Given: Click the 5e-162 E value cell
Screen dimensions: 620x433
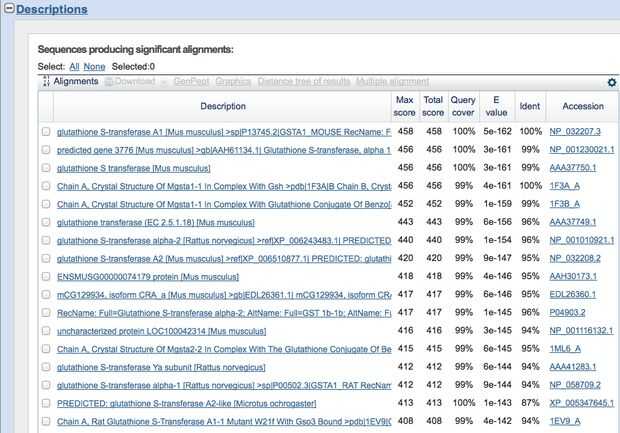Looking at the screenshot, I should pos(497,131).
